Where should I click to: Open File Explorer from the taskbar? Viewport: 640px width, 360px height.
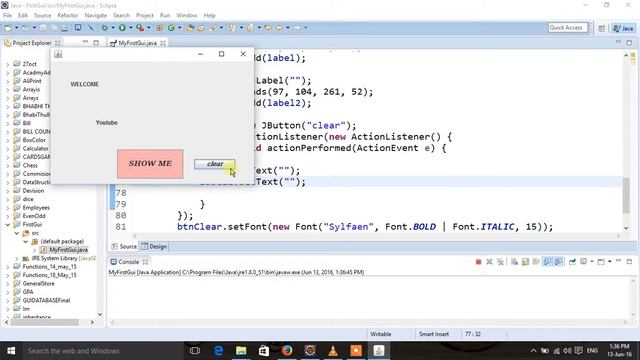coord(241,351)
